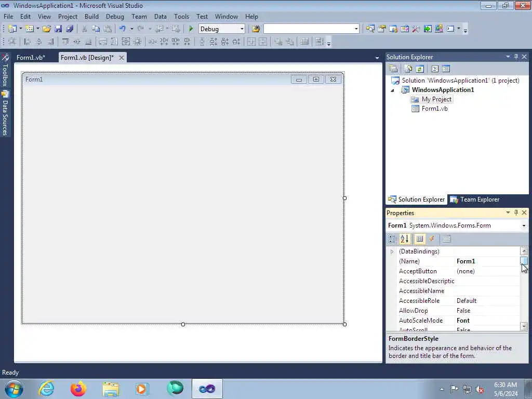Save Form1.vb with the floppy disk icon
The image size is (532, 399).
[58, 29]
